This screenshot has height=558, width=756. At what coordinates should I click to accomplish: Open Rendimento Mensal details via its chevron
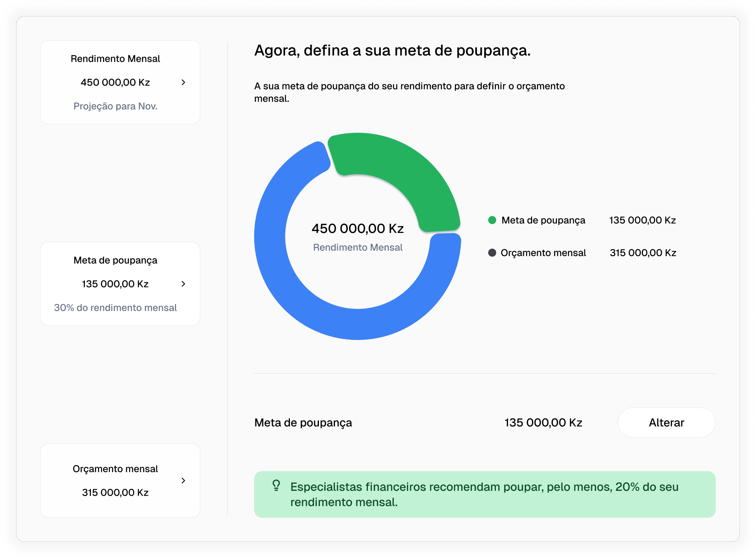(x=183, y=82)
